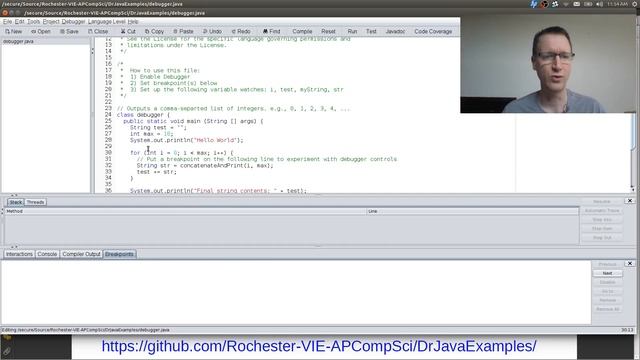Click the 'class debugger {' code line
The width and height of the screenshot is (640, 360).
click(x=143, y=115)
